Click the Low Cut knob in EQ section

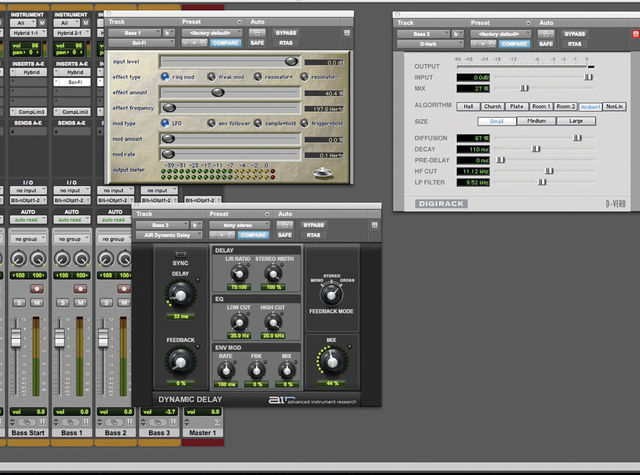pyautogui.click(x=239, y=322)
